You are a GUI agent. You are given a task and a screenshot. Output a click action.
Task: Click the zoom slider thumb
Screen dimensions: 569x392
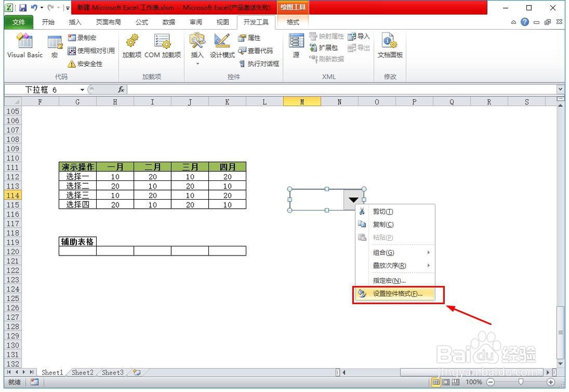click(521, 382)
